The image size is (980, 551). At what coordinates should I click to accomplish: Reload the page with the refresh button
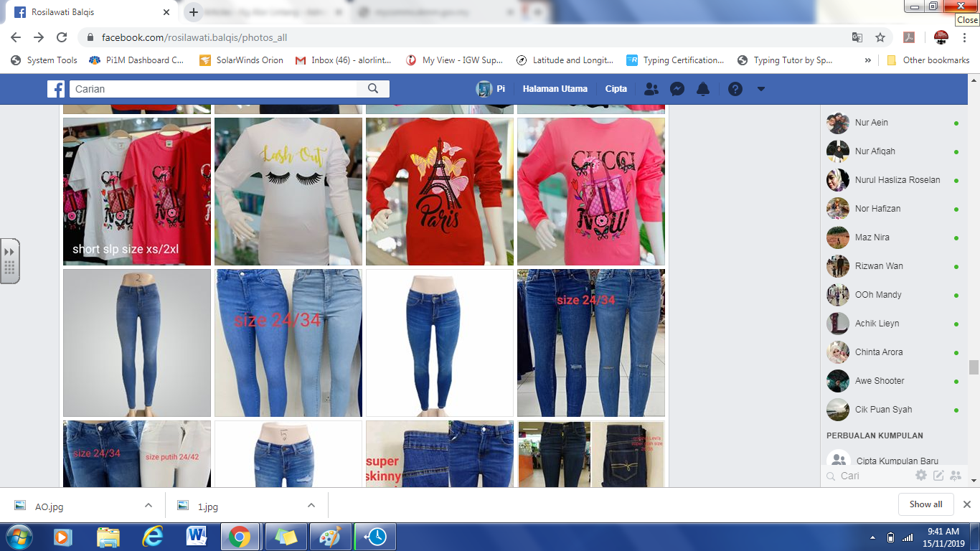point(62,37)
